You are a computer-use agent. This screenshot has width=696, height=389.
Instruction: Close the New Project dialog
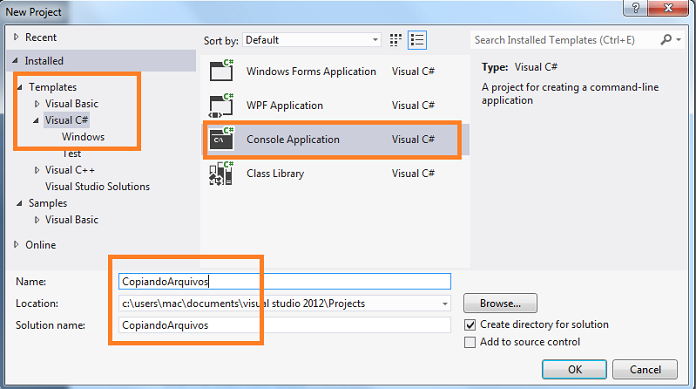[x=668, y=8]
